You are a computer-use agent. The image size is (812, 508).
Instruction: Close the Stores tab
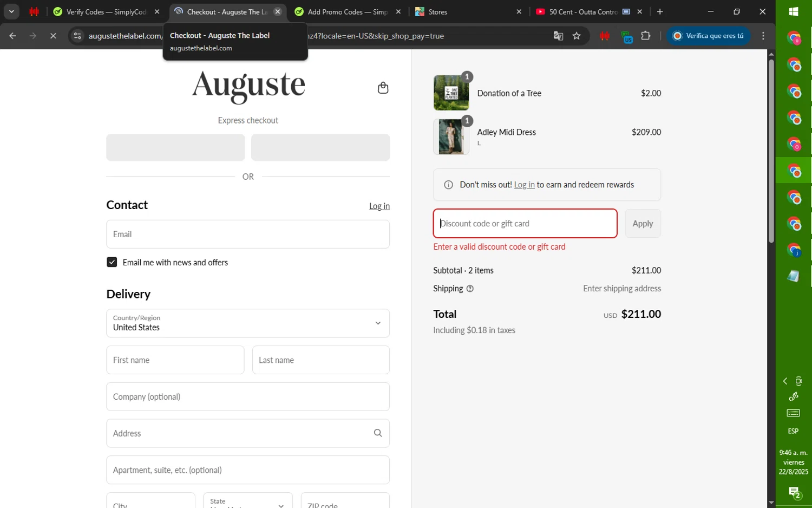(519, 11)
